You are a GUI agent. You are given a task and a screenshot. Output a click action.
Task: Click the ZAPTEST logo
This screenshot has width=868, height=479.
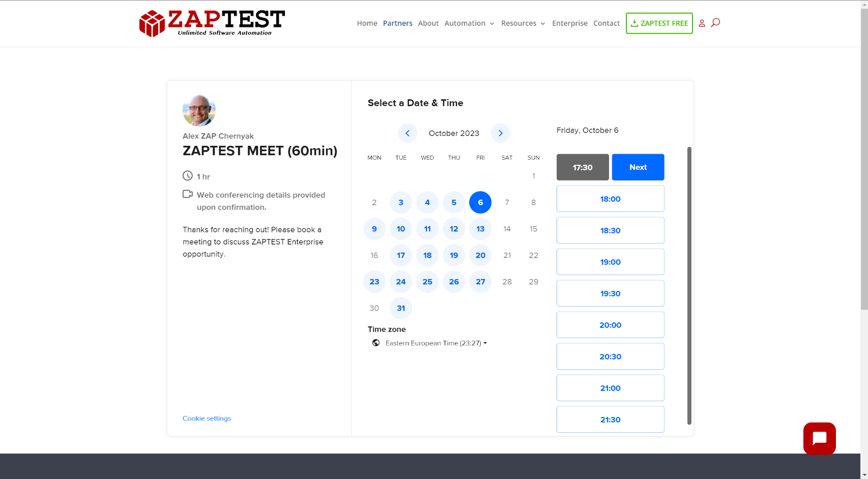(x=212, y=23)
